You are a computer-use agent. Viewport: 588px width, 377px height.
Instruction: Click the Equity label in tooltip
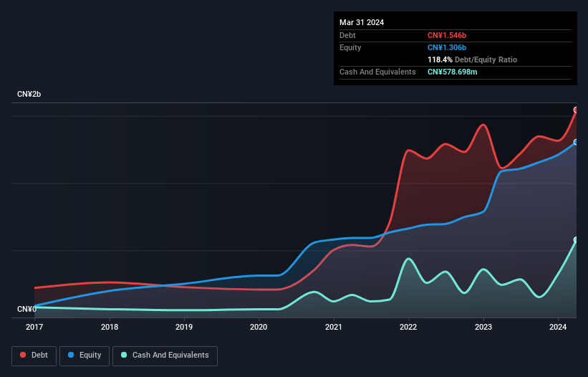click(350, 47)
